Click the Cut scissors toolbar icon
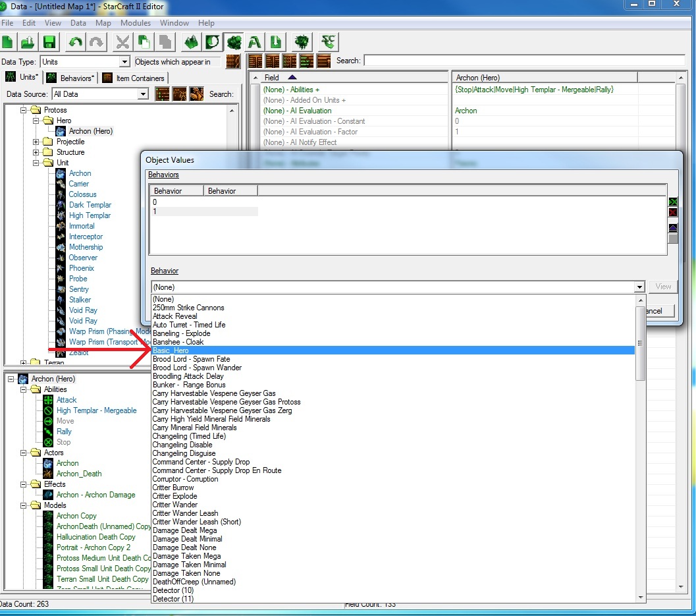The image size is (696, 616). click(x=123, y=42)
